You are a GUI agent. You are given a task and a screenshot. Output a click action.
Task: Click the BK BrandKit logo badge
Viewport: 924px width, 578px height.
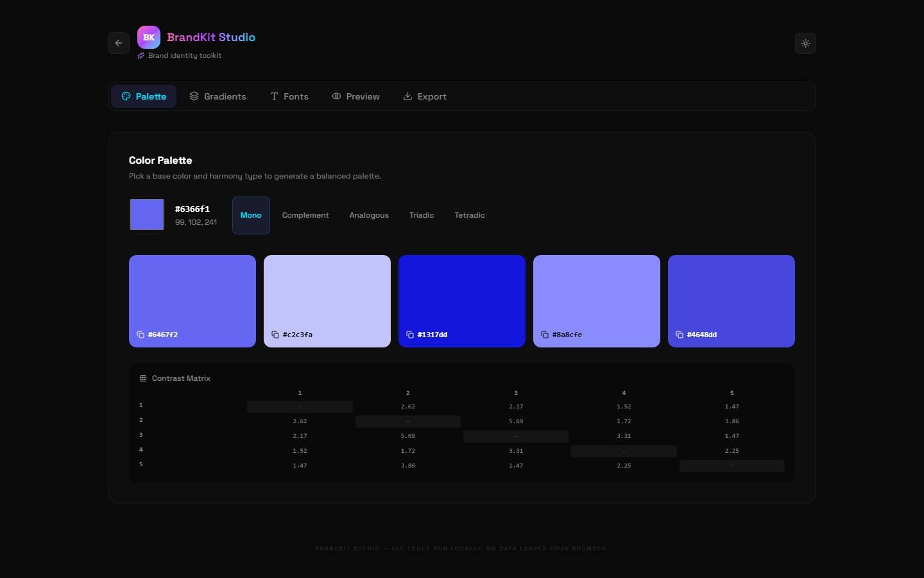(x=149, y=37)
